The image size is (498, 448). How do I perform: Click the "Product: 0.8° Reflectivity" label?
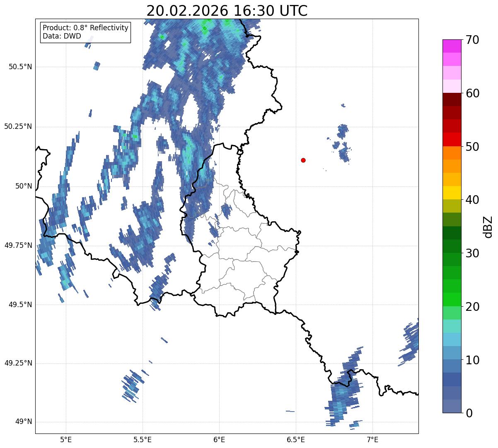point(86,28)
